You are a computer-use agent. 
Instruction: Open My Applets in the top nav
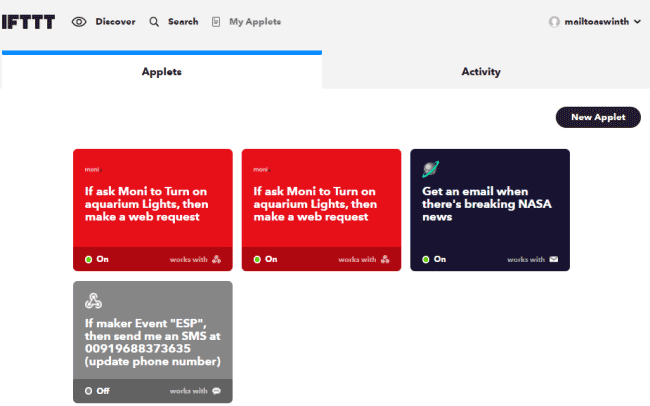(x=255, y=22)
